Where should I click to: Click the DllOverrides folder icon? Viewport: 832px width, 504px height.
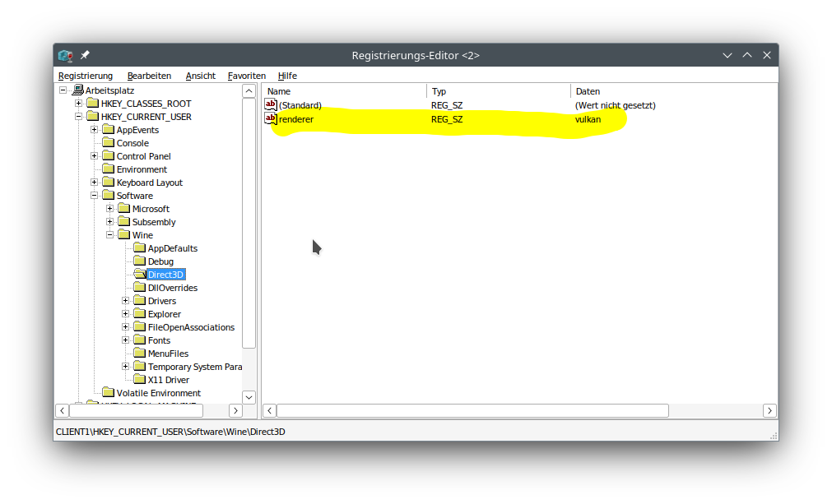(x=140, y=288)
